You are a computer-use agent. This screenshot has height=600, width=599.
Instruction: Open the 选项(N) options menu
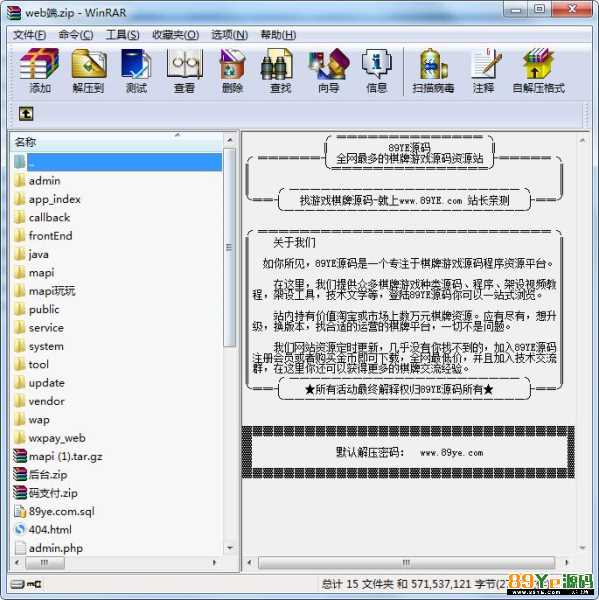pyautogui.click(x=229, y=35)
